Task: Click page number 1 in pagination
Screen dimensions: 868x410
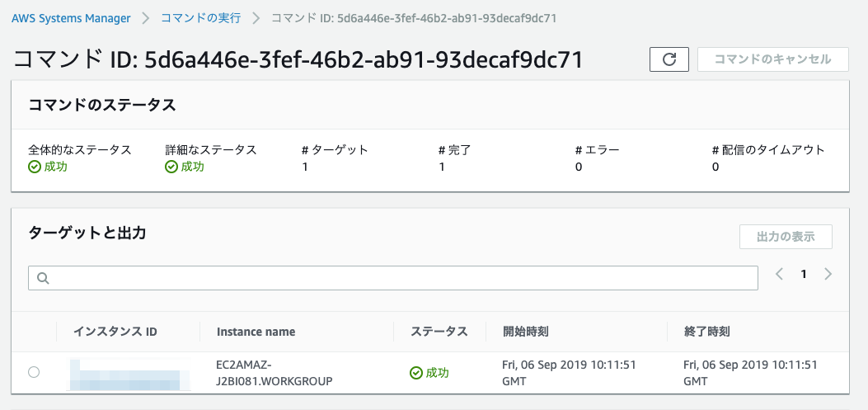Action: coord(804,274)
